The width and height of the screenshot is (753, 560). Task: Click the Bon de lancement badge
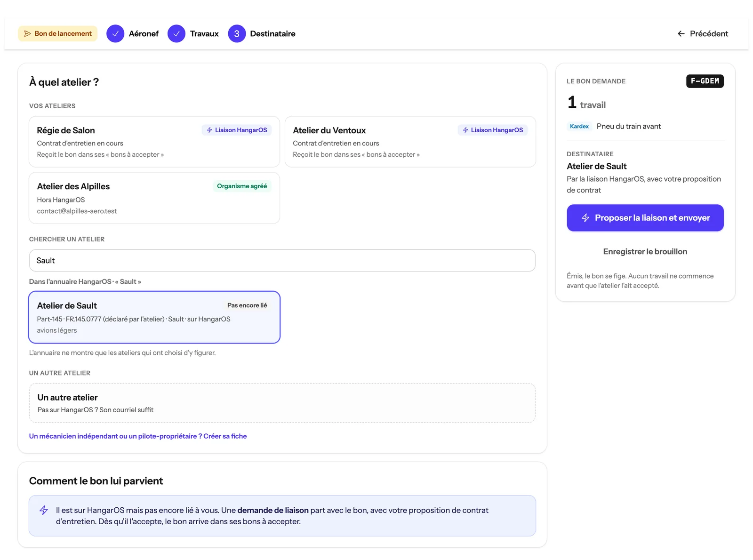pos(58,33)
